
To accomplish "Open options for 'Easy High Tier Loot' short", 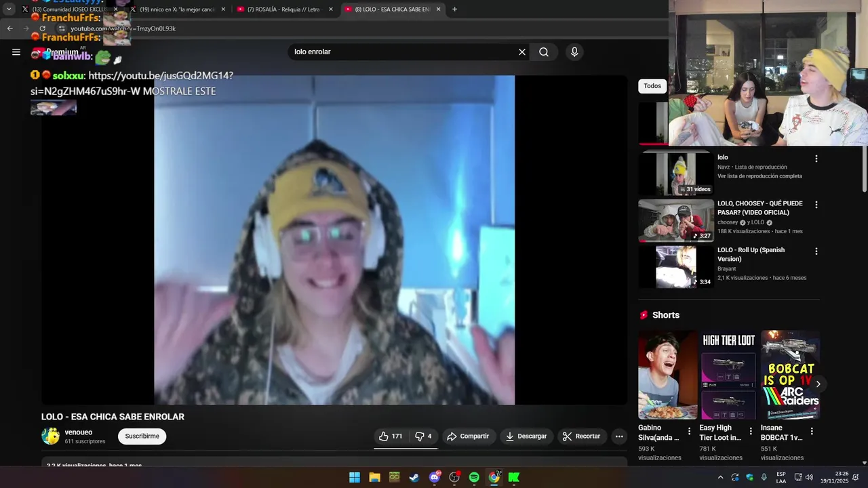I will 751,431.
